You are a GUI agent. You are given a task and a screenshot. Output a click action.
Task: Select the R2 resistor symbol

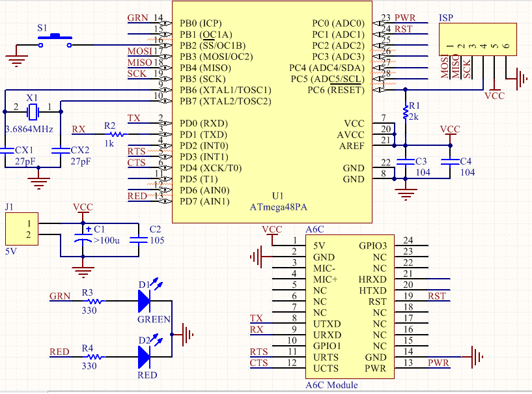tap(117, 134)
